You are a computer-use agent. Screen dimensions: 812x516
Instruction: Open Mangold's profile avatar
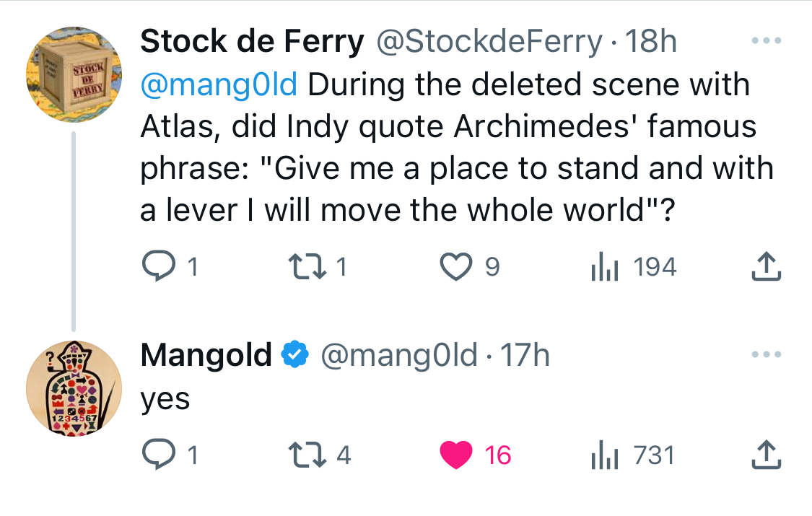click(x=74, y=388)
